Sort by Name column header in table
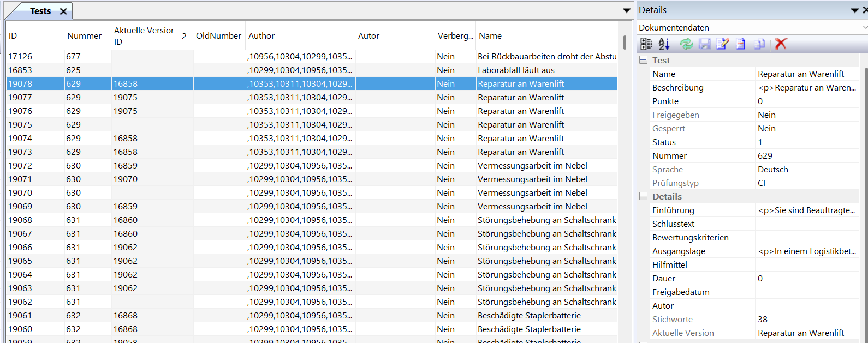 (x=546, y=36)
